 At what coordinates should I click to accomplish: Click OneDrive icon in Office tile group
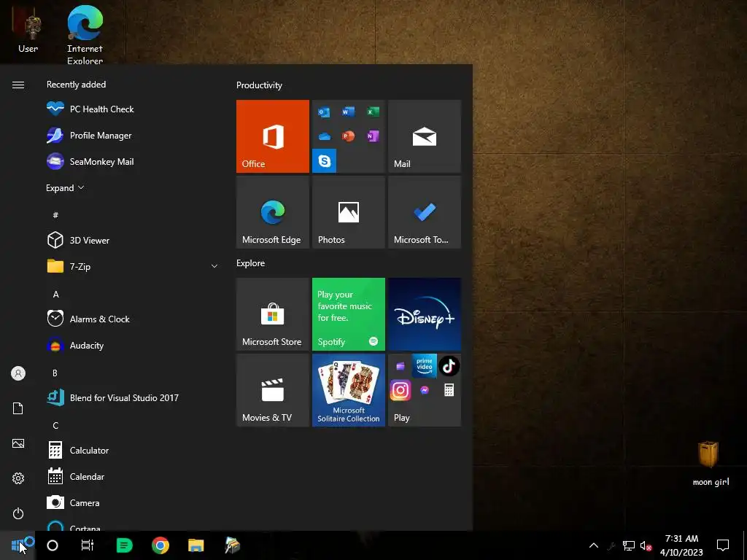pos(325,136)
